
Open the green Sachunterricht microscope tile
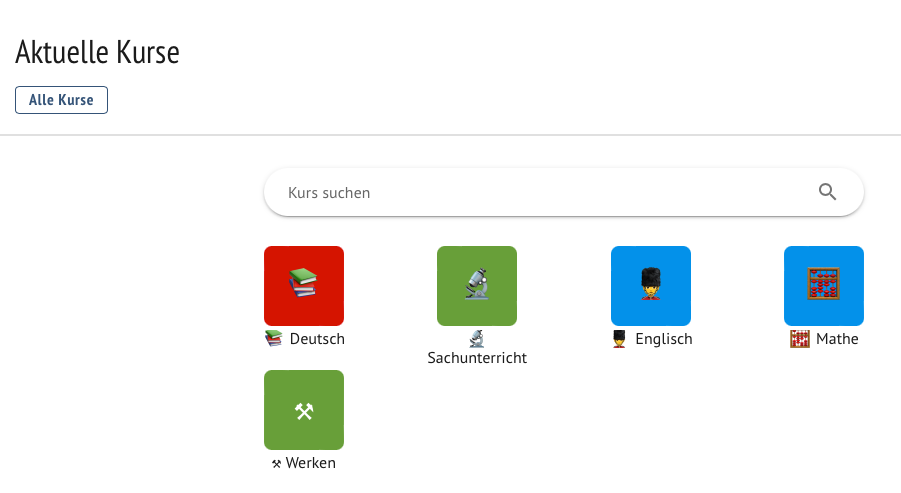(477, 286)
